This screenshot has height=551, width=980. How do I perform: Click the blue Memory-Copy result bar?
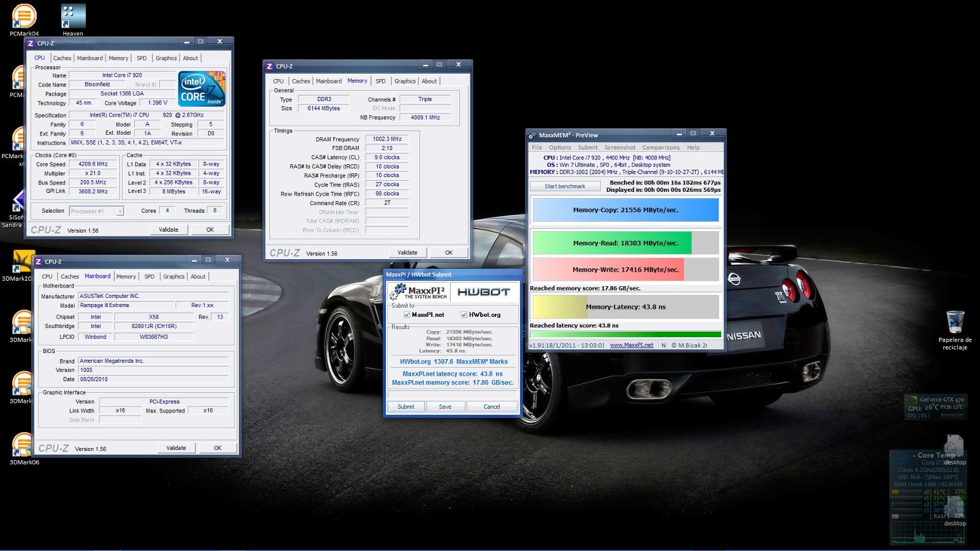point(625,210)
